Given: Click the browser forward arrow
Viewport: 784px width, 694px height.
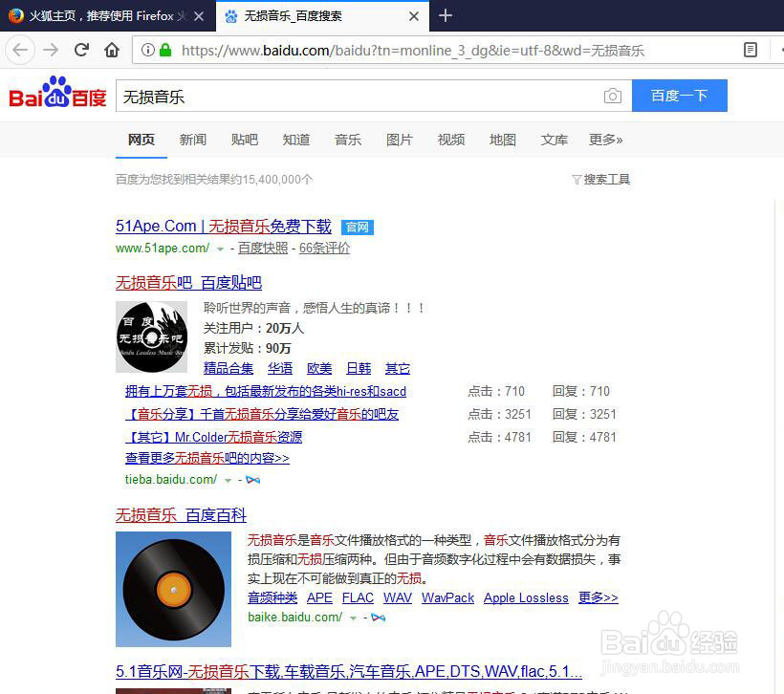Looking at the screenshot, I should pyautogui.click(x=51, y=50).
